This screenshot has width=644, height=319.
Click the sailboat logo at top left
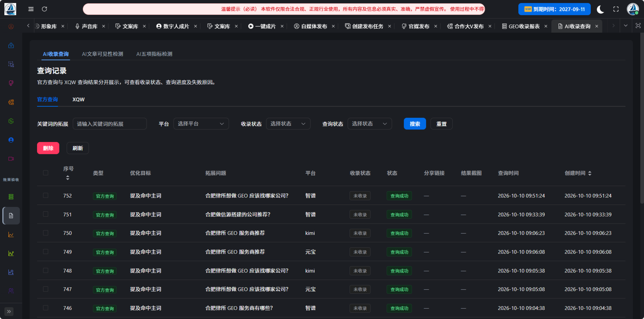click(10, 9)
